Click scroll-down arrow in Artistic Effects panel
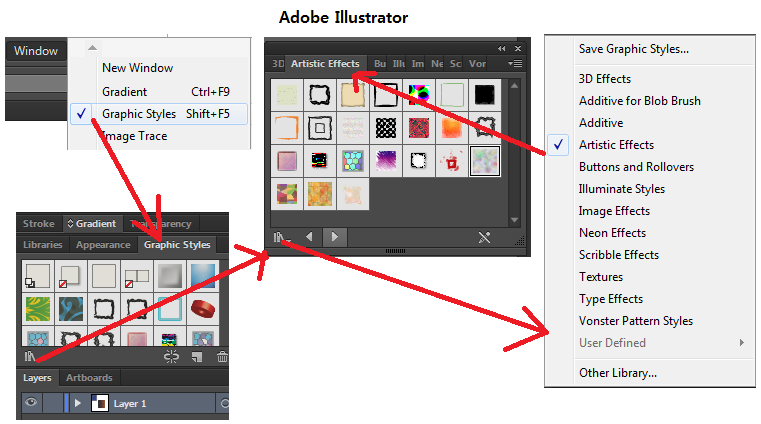The image size is (761, 424). pos(514,220)
